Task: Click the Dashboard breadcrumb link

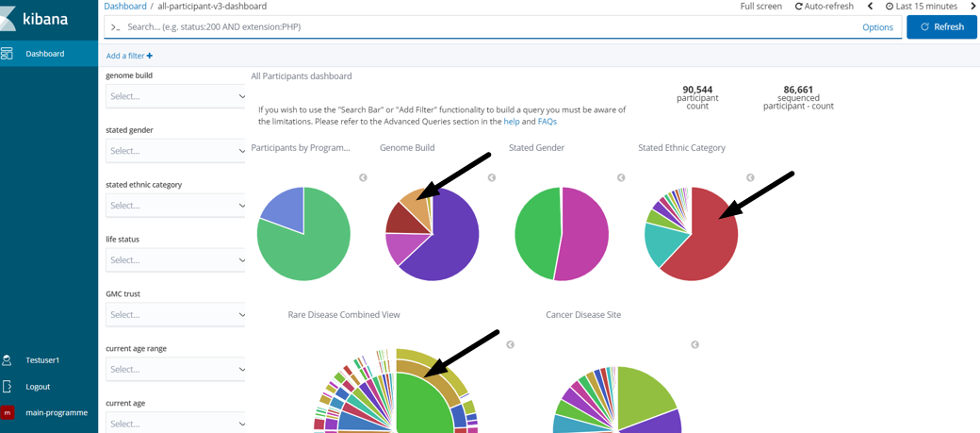Action: [x=125, y=7]
